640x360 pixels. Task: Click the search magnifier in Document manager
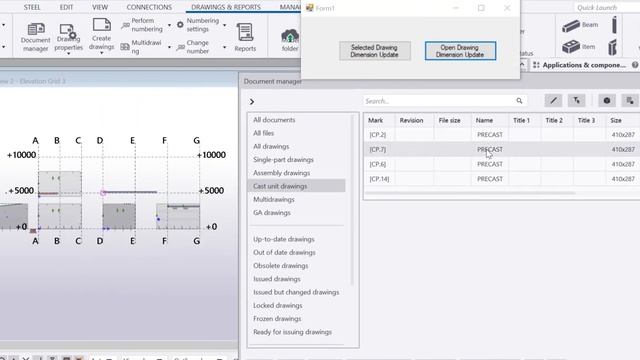point(519,101)
